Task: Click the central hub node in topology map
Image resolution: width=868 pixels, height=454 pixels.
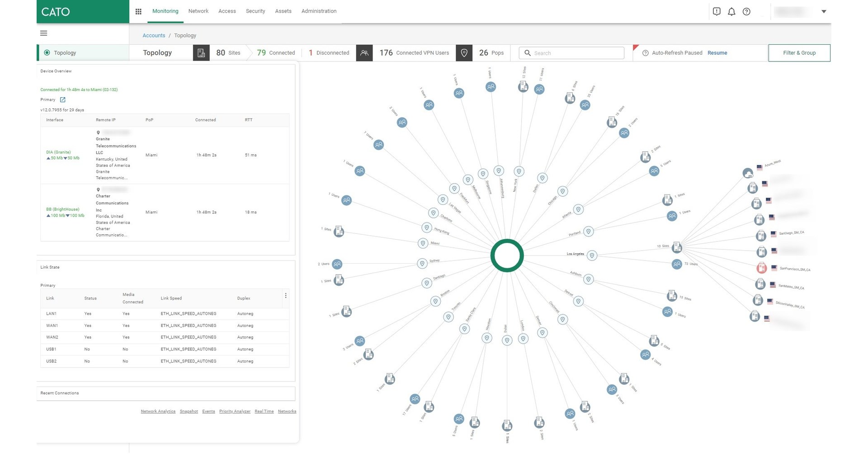Action: [x=507, y=255]
